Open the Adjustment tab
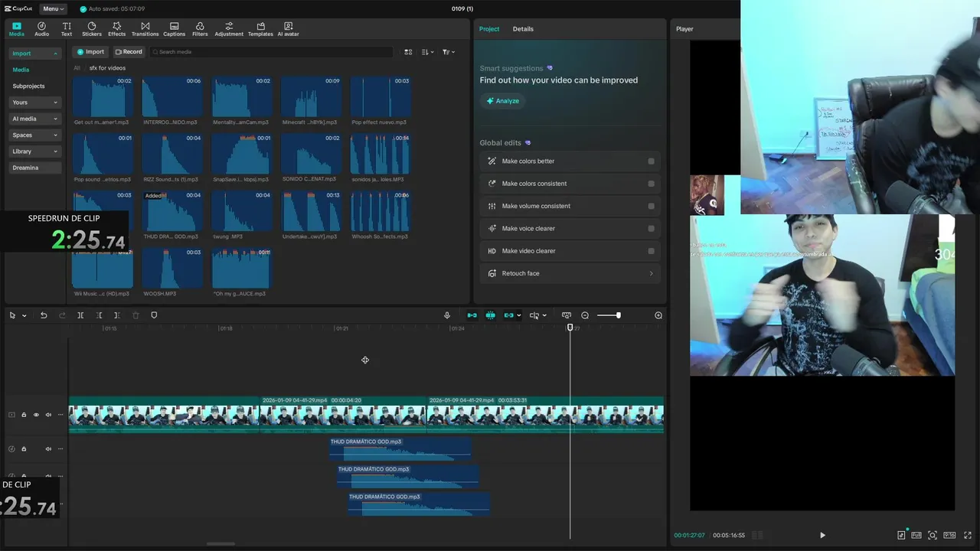The width and height of the screenshot is (980, 551). 229,29
